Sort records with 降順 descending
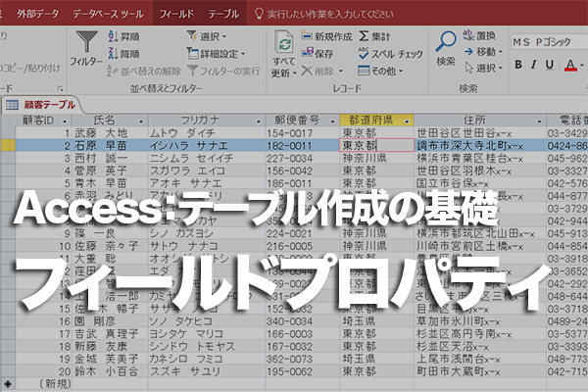 pyautogui.click(x=123, y=54)
